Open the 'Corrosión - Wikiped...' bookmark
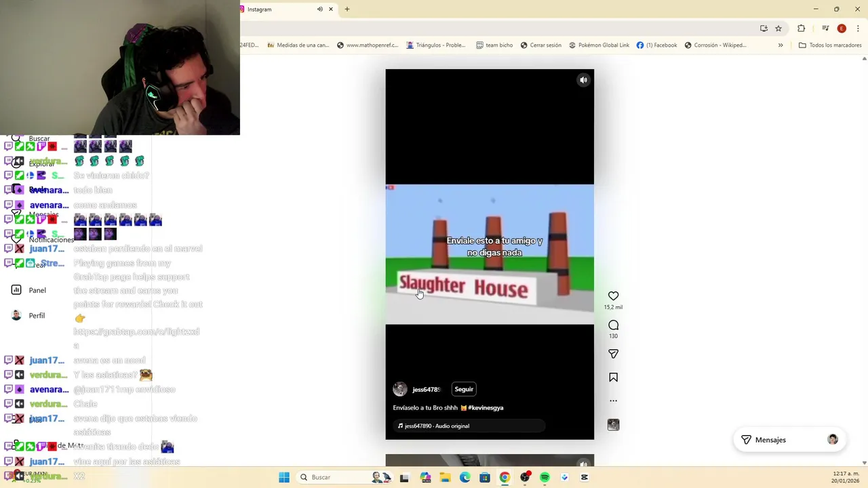868x488 pixels. [715, 45]
